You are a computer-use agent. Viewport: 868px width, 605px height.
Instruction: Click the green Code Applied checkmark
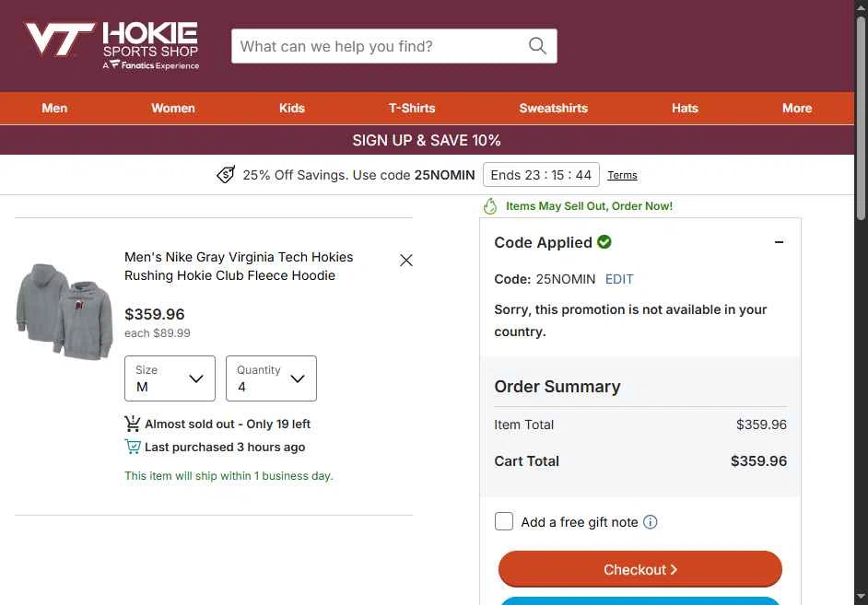(x=604, y=242)
